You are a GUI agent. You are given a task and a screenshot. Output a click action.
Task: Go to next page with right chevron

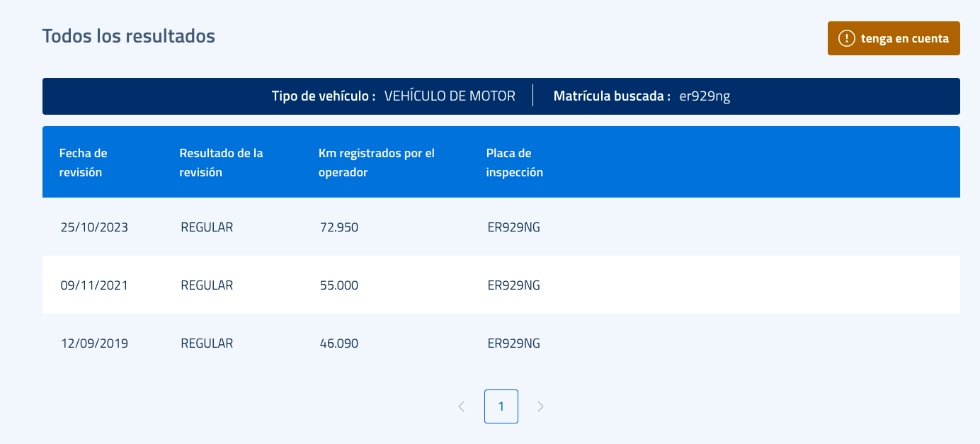[541, 406]
